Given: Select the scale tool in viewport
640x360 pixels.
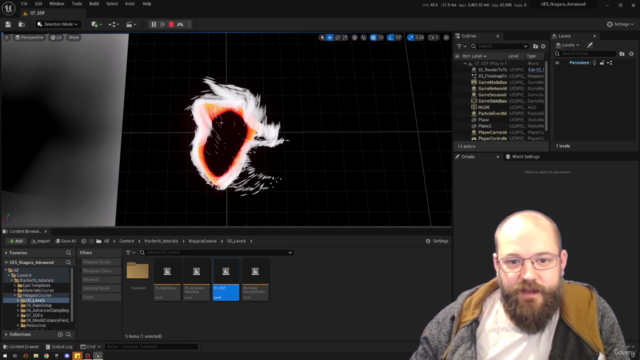Looking at the screenshot, I should (x=345, y=38).
